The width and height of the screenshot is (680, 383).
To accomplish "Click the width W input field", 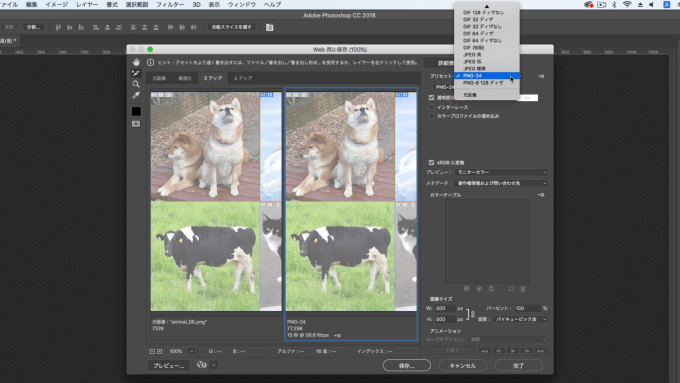I will click(x=445, y=308).
